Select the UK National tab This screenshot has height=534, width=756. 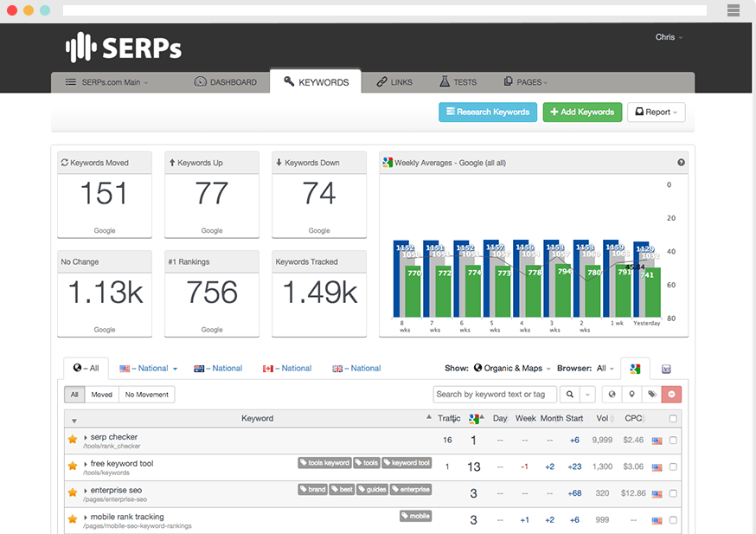click(356, 368)
